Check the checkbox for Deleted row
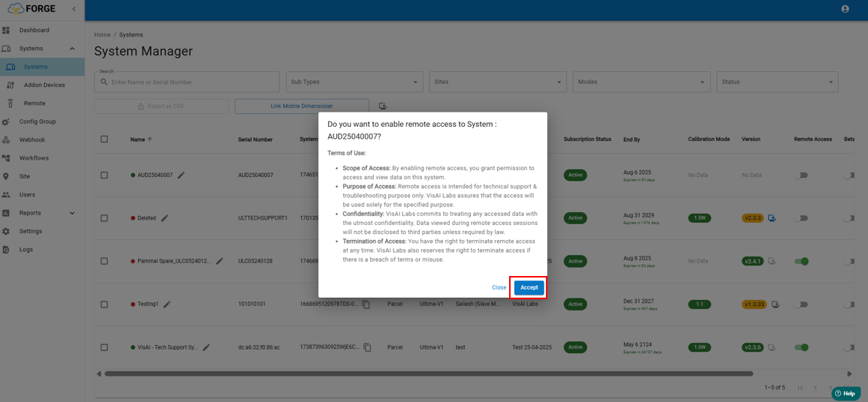This screenshot has width=868, height=402. [x=104, y=217]
